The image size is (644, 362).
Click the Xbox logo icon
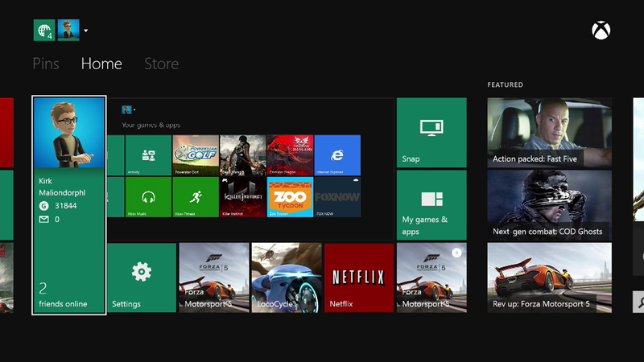click(601, 31)
